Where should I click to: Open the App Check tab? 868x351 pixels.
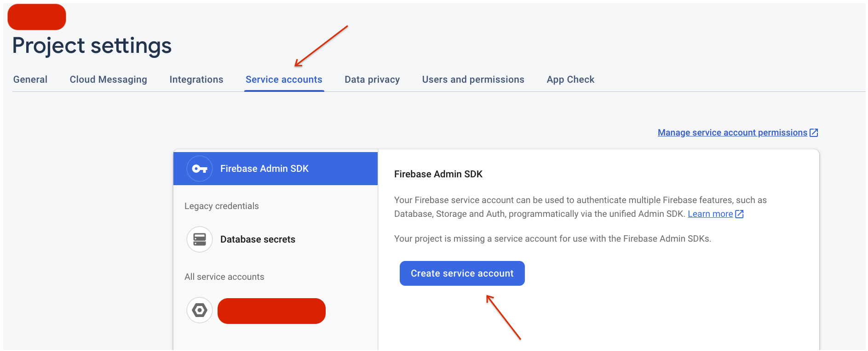[x=570, y=79]
